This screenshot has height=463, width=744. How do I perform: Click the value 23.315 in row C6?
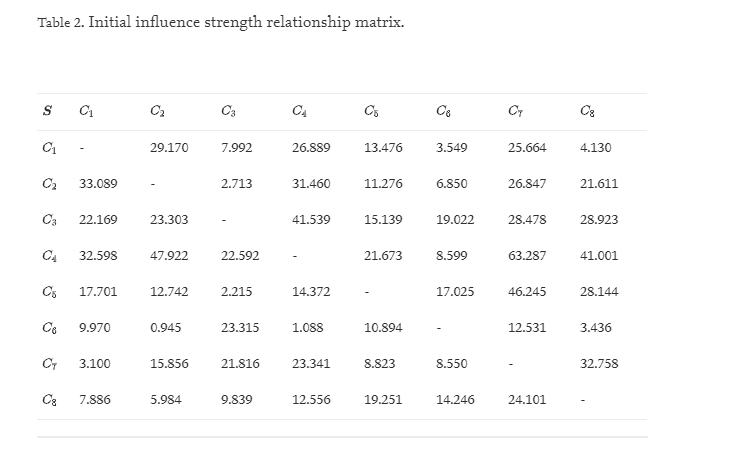point(240,328)
